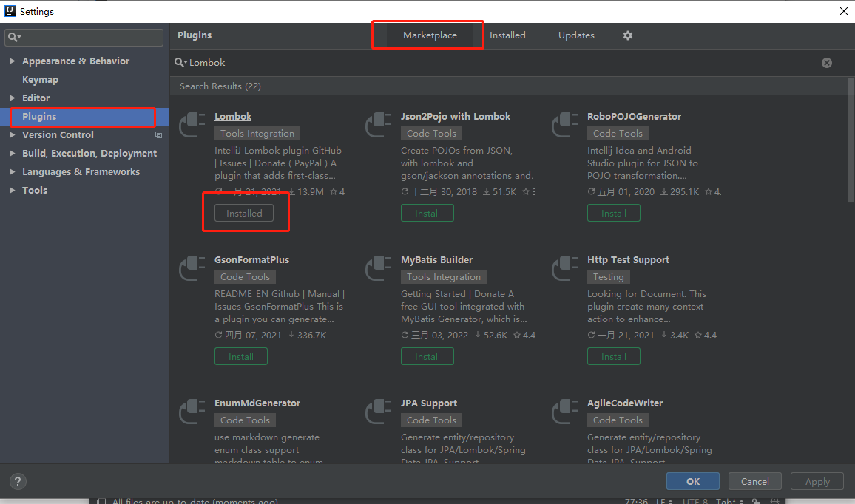Open the GsonFormatPlus plugin title

point(252,260)
